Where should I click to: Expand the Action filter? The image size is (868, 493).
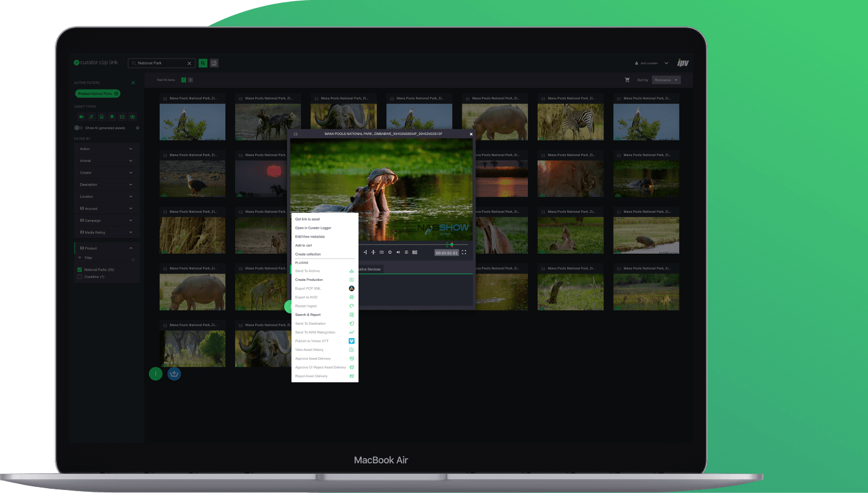(107, 149)
